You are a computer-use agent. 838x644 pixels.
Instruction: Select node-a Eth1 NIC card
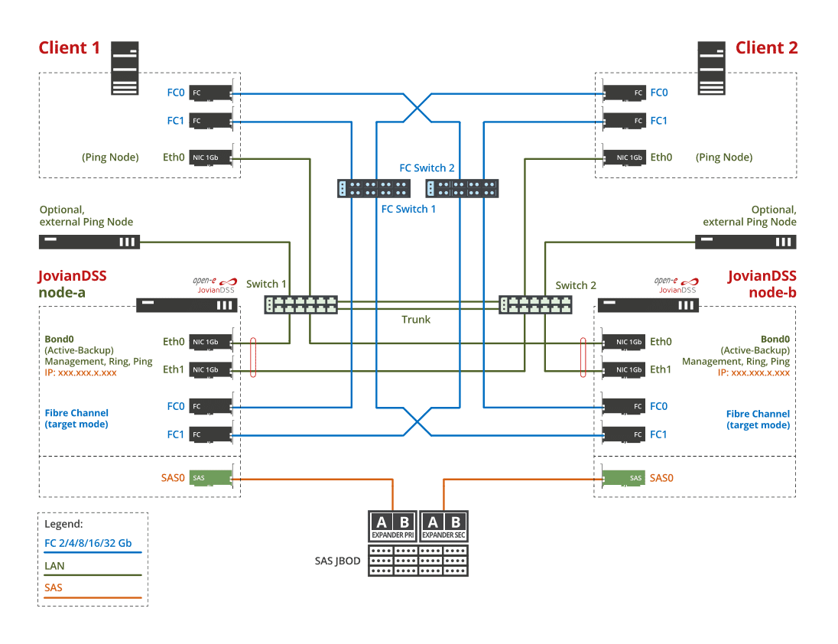click(x=212, y=370)
